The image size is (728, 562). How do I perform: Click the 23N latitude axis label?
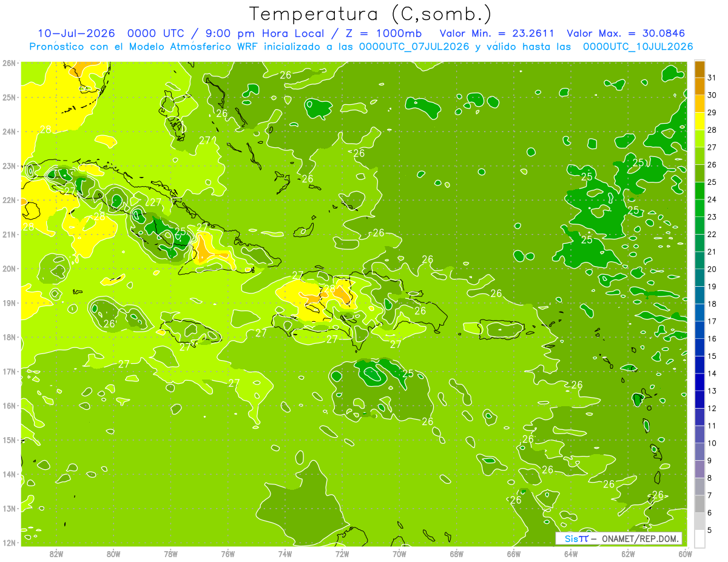click(8, 166)
